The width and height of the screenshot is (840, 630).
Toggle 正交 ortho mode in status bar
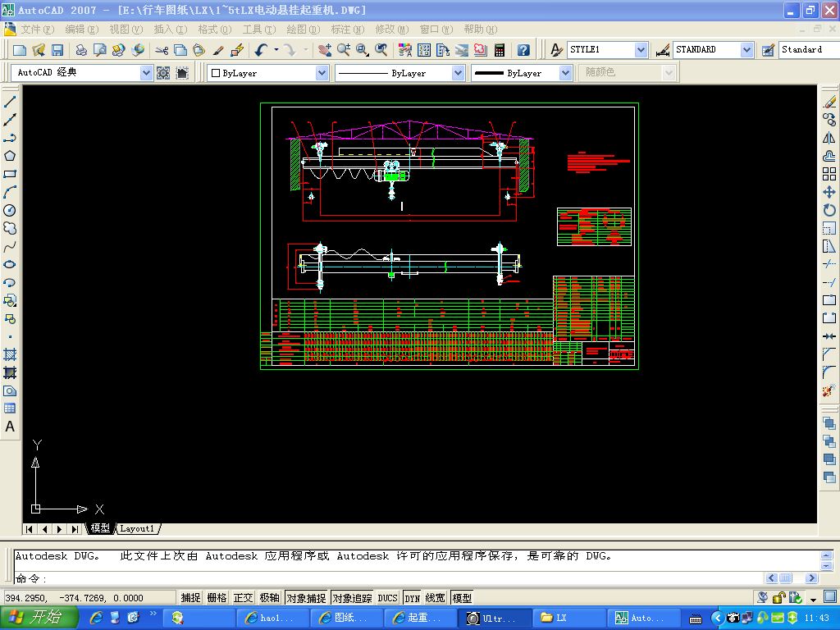click(x=243, y=598)
